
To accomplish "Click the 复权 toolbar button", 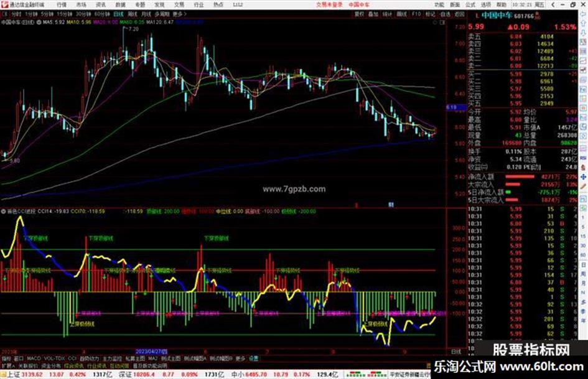I will (x=359, y=14).
